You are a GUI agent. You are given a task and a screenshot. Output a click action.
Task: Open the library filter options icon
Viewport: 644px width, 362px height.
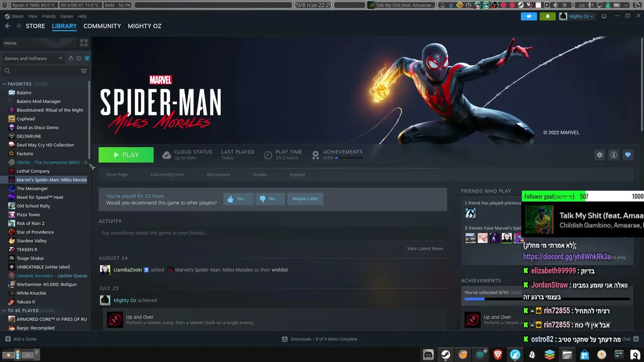coord(84,71)
